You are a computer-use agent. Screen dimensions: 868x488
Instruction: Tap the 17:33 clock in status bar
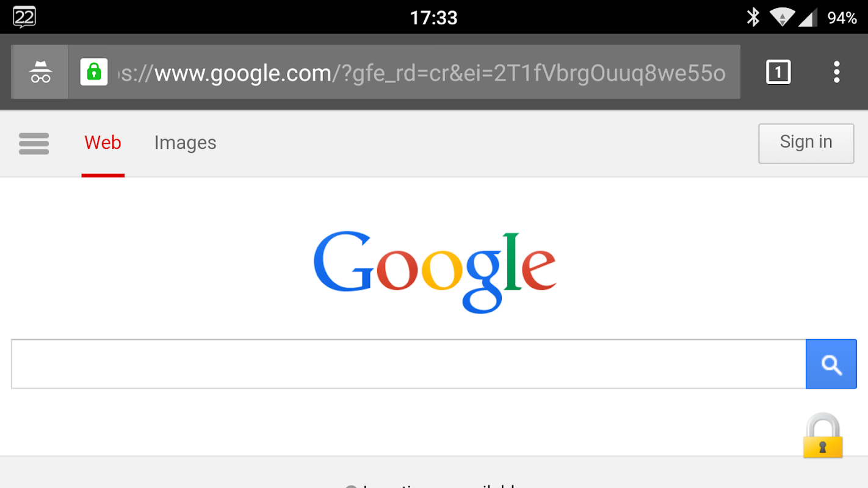click(x=433, y=18)
